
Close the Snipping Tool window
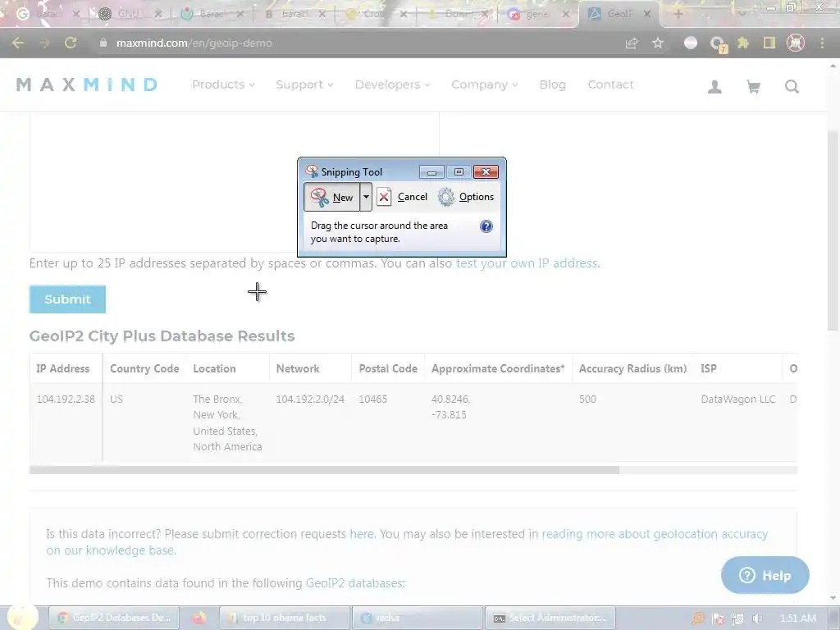[486, 172]
